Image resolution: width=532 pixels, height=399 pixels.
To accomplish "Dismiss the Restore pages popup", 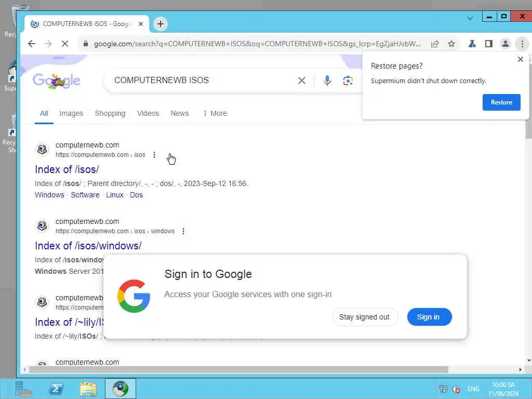I will pos(521,59).
